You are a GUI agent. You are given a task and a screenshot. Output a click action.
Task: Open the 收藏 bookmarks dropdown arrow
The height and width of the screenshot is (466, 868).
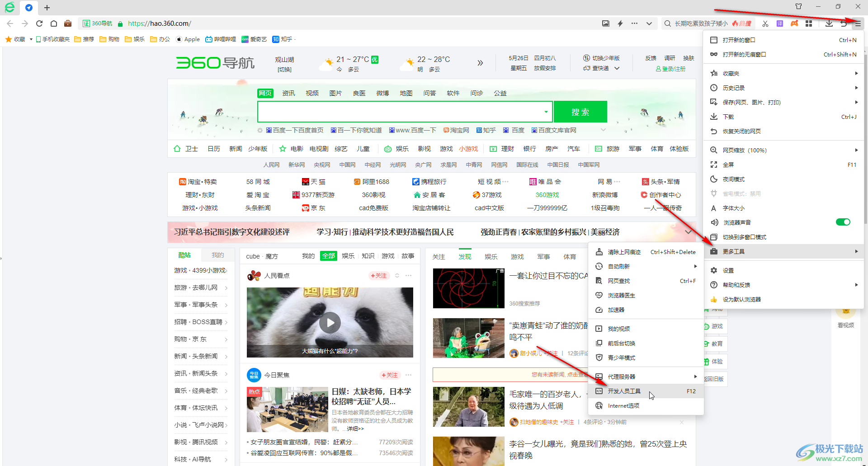(31, 39)
